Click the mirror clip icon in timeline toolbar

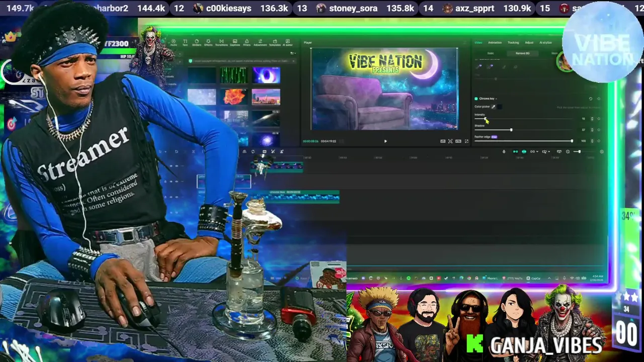click(245, 151)
